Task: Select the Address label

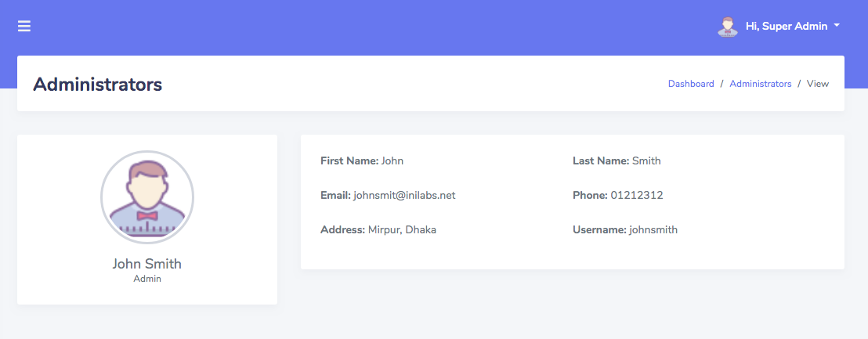Action: pyautogui.click(x=343, y=229)
